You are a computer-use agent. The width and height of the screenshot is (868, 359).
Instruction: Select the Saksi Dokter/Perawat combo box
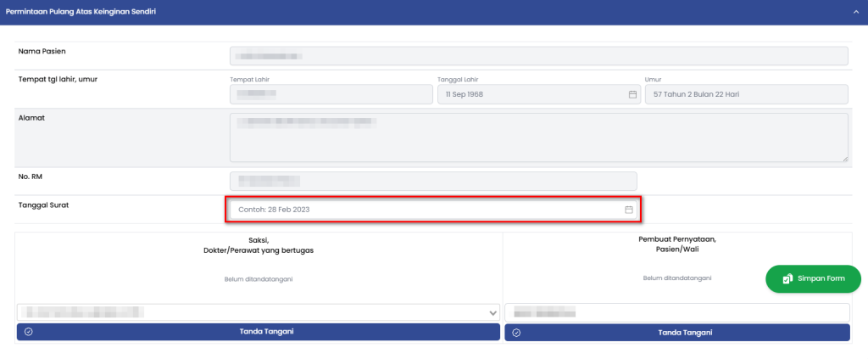254,313
